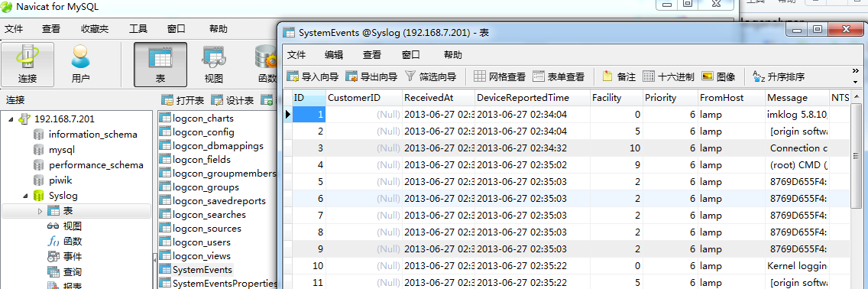This screenshot has height=289, width=868.
Task: Open the Edit (编辑) menu in table window
Action: pos(334,55)
